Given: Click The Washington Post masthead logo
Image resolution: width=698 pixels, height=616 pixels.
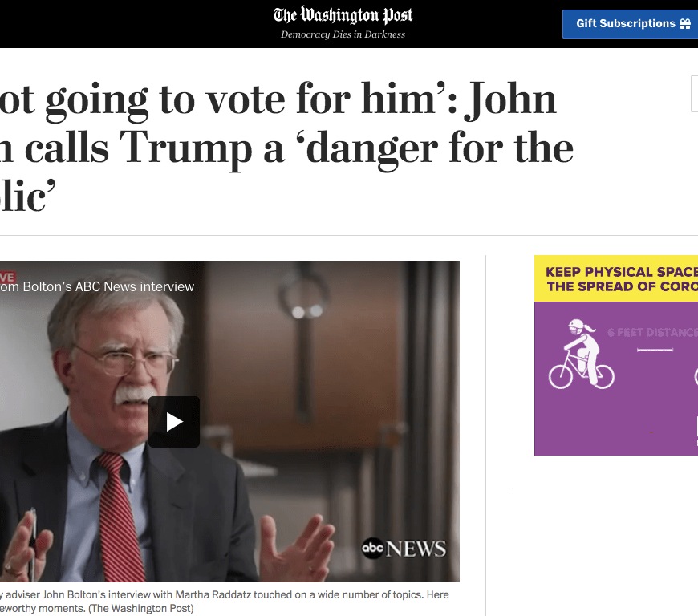Looking at the screenshot, I should [x=343, y=15].
